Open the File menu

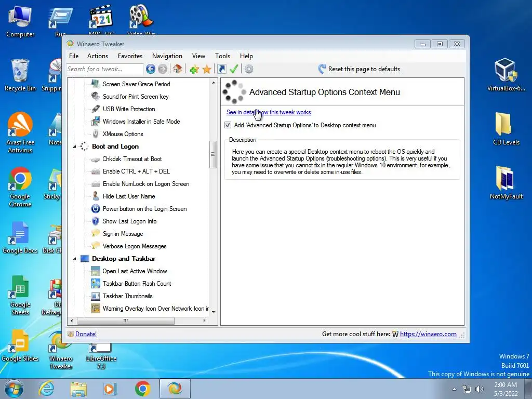pos(74,56)
